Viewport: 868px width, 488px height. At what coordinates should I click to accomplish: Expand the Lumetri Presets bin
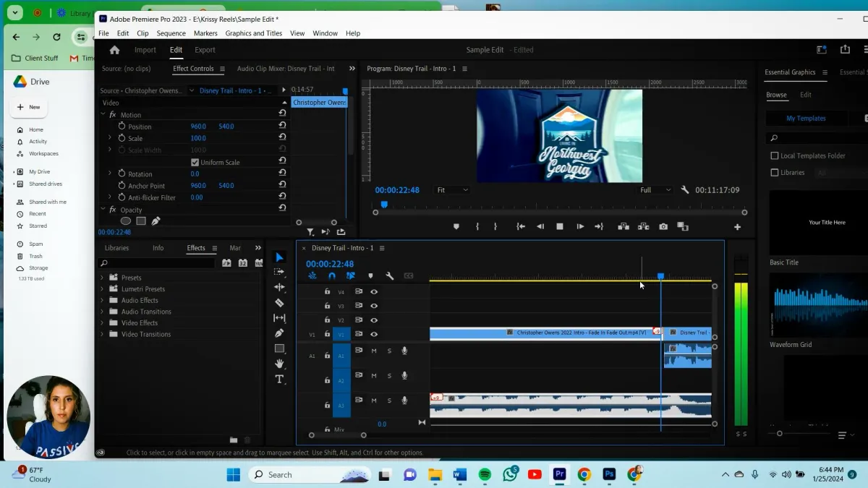[102, 289]
